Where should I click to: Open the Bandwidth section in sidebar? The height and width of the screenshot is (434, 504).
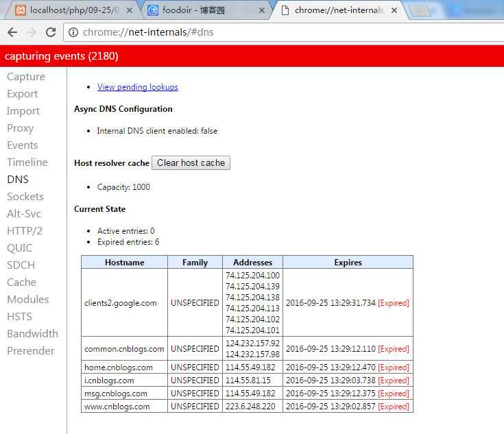tap(32, 334)
